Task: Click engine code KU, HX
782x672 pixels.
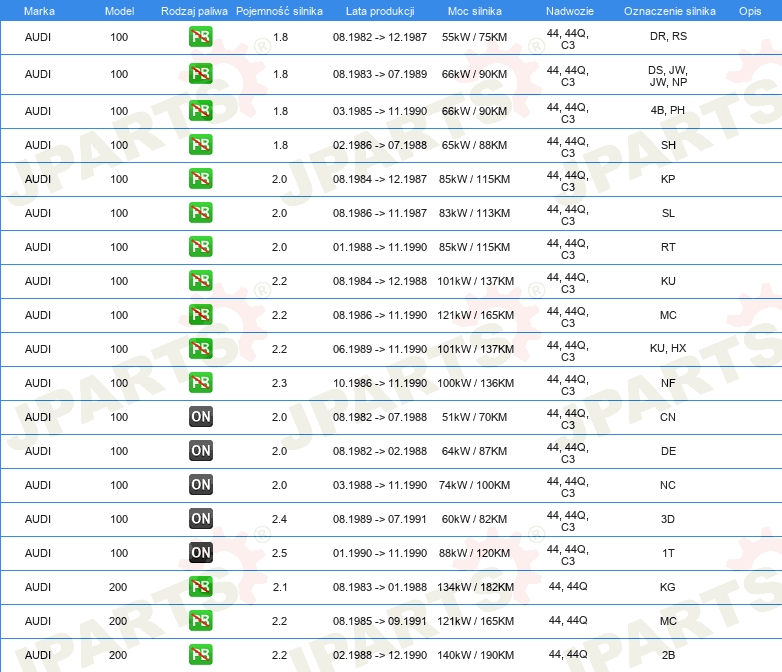Action: (668, 348)
